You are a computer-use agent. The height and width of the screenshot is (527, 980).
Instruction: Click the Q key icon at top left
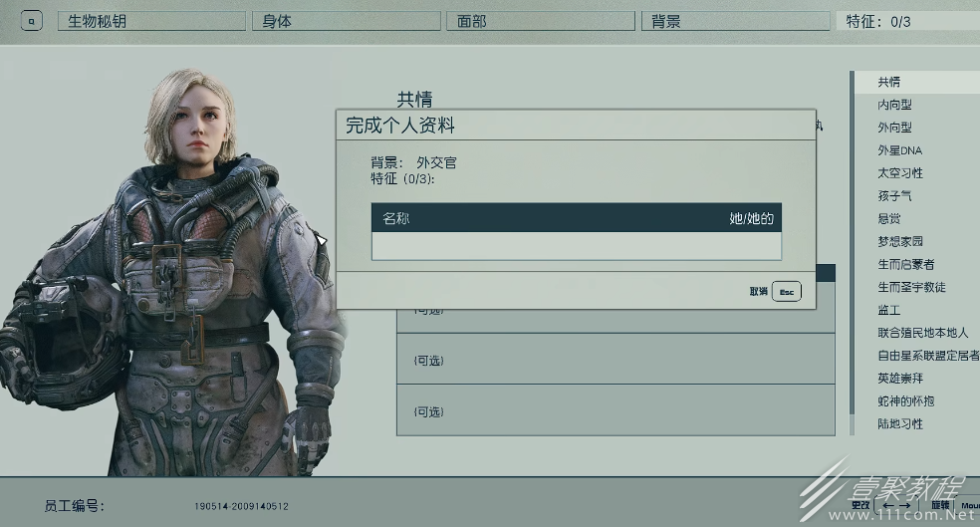tap(31, 21)
